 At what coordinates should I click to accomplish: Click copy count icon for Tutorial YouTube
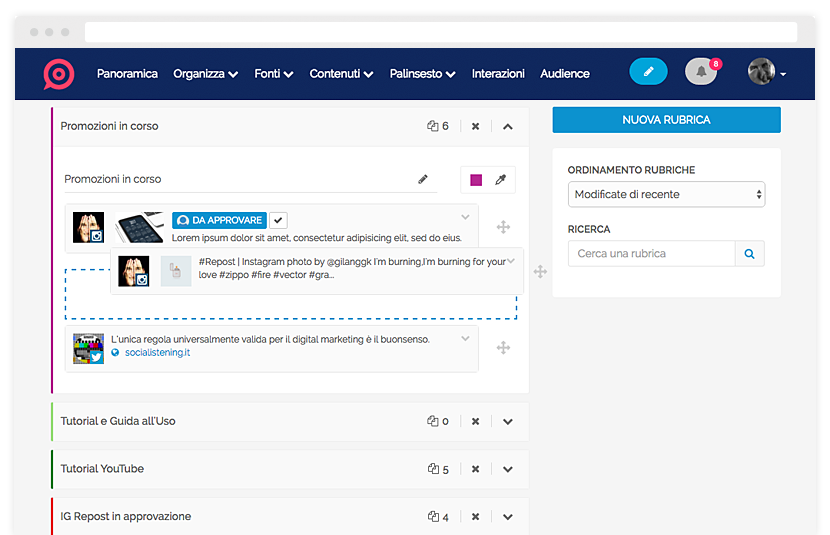(433, 469)
